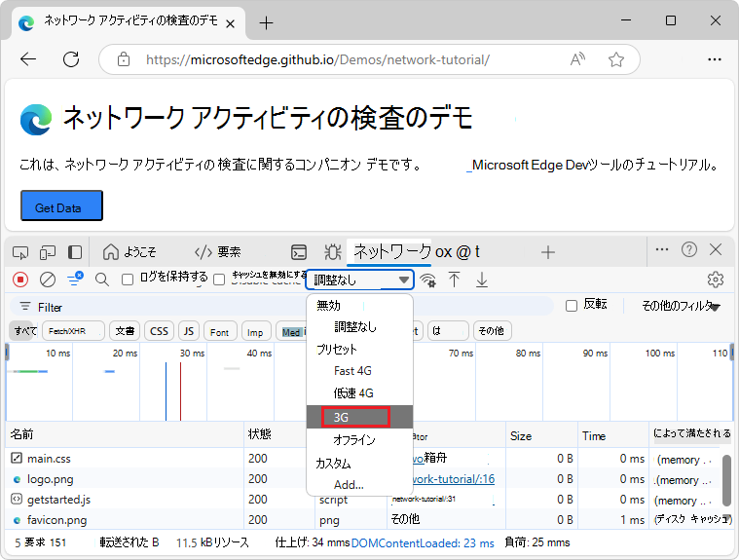The width and height of the screenshot is (739, 560).
Task: Select 低速 4G preset
Action: point(359,393)
